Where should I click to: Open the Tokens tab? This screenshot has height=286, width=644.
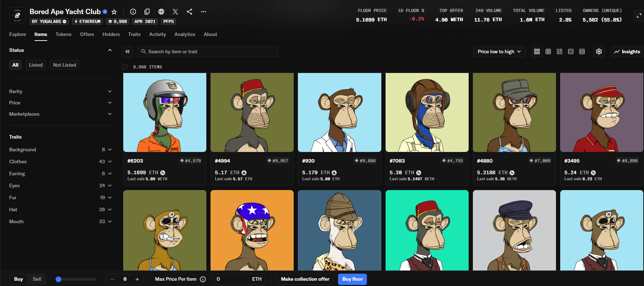(63, 34)
